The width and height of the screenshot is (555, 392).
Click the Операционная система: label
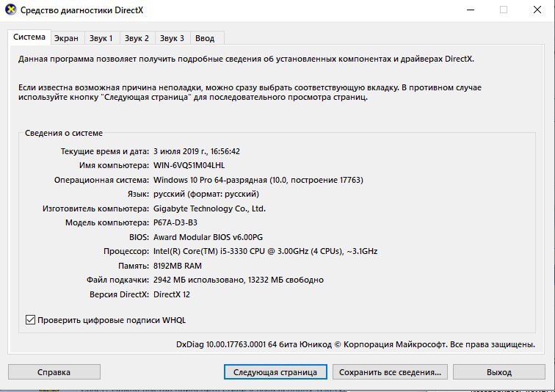(x=101, y=180)
